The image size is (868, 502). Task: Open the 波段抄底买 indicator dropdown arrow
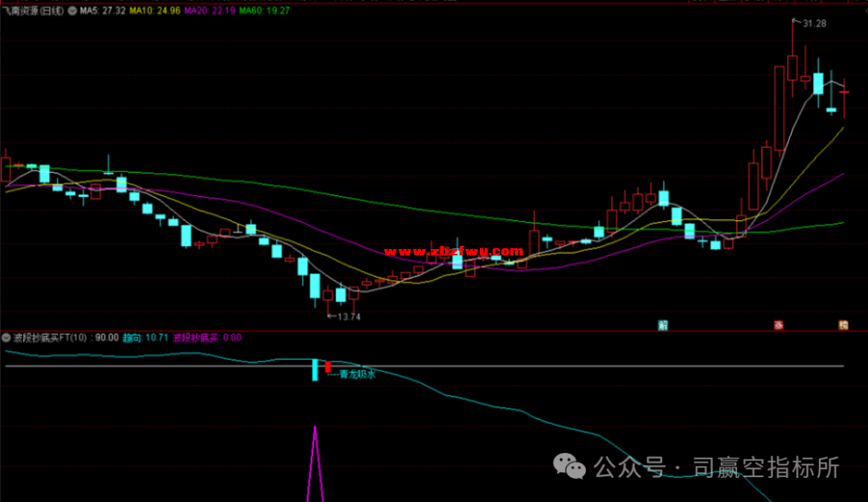[x=7, y=338]
